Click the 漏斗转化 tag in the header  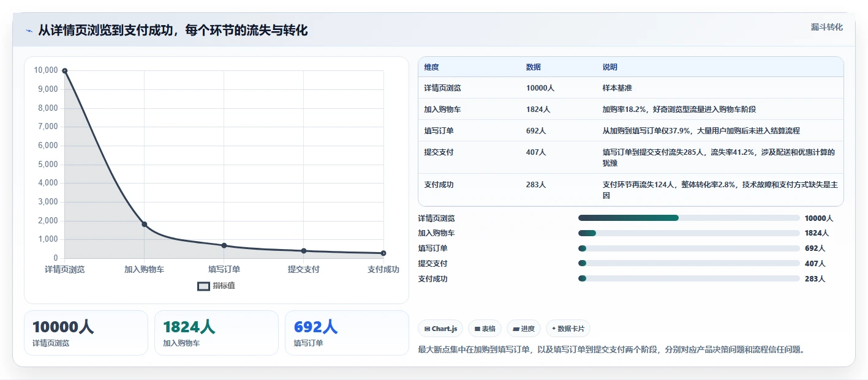pyautogui.click(x=826, y=27)
